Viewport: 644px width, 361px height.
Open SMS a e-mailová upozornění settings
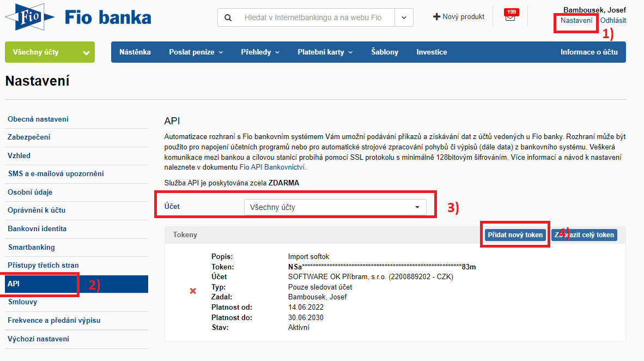click(x=56, y=174)
